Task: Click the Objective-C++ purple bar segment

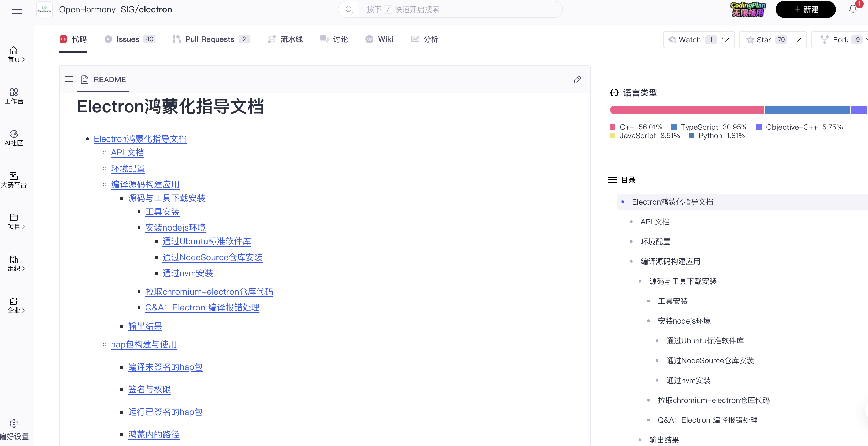Action: (x=859, y=110)
